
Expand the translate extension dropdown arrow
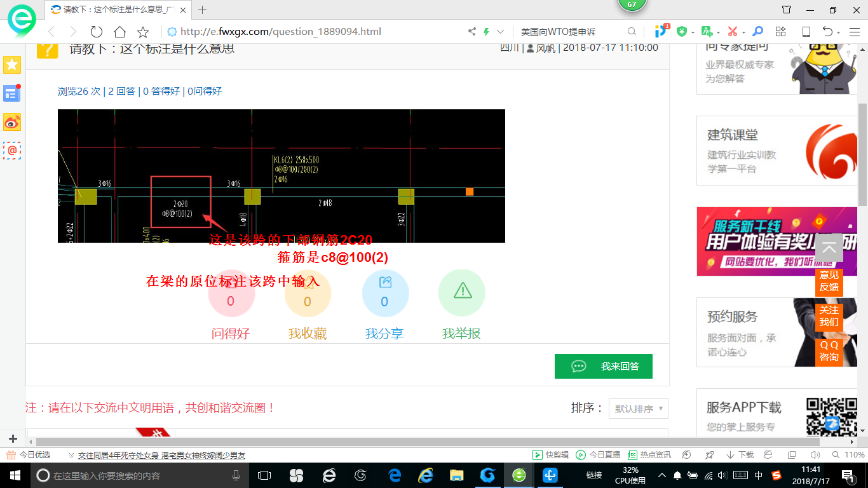tap(718, 32)
